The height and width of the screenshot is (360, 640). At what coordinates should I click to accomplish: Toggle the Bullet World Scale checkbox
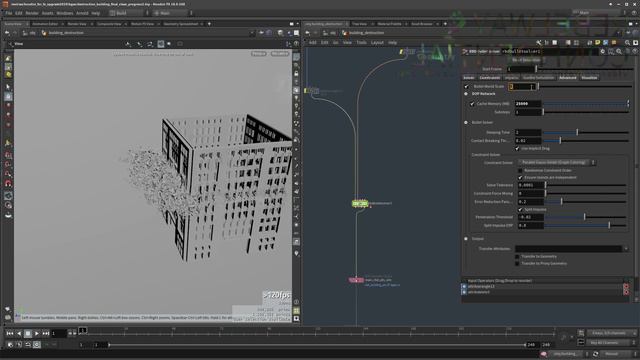pyautogui.click(x=467, y=87)
